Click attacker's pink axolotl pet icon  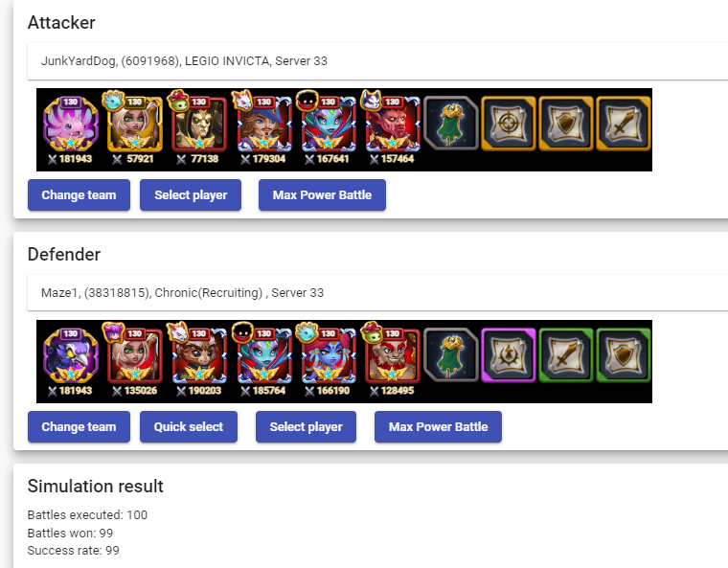(x=71, y=124)
